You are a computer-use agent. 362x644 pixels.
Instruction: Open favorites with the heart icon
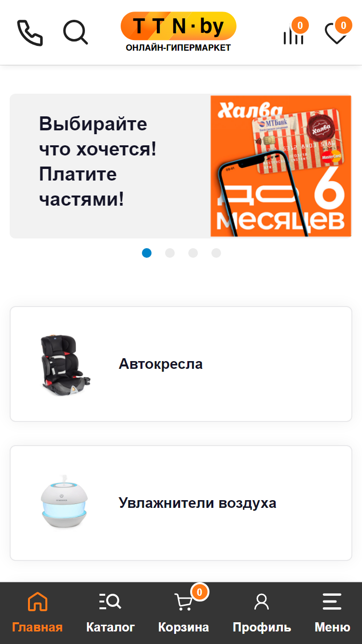335,34
